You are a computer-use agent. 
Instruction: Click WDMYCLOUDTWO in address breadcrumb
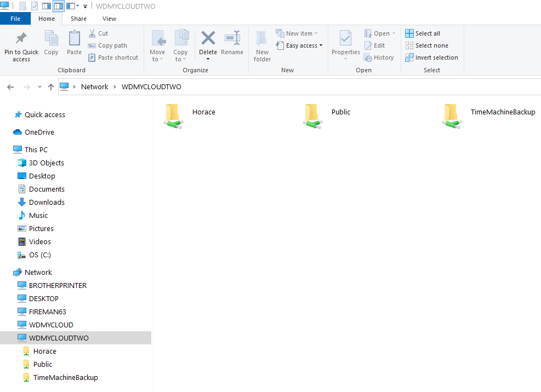click(151, 87)
